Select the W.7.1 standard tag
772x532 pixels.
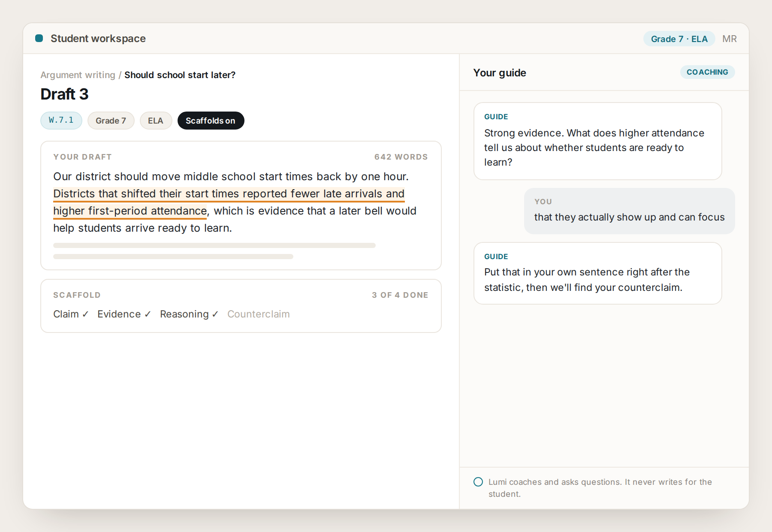tap(61, 120)
